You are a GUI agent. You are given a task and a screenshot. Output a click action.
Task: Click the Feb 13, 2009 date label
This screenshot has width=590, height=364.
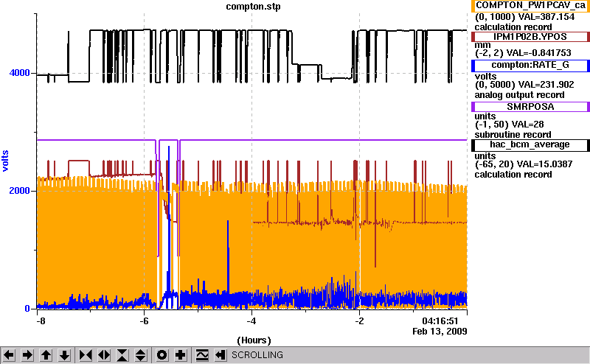[440, 332]
